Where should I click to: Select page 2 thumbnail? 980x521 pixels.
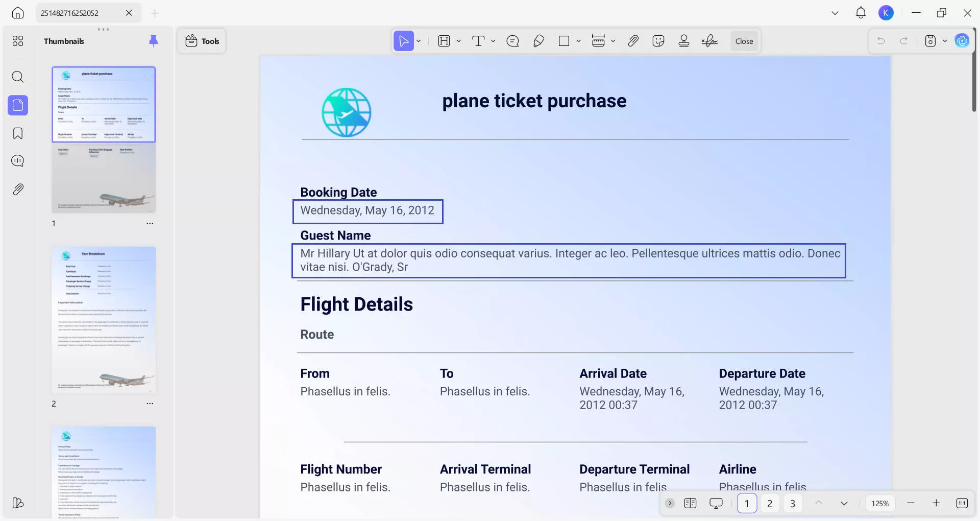point(104,320)
